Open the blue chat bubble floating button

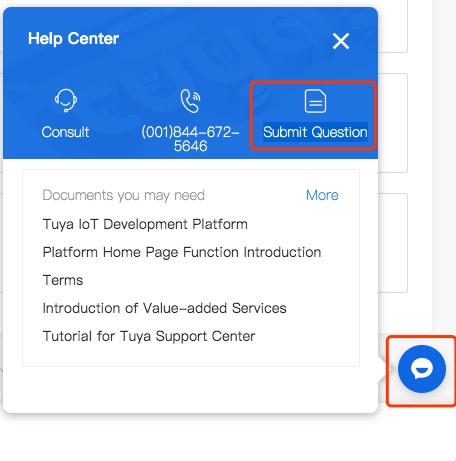tap(422, 369)
